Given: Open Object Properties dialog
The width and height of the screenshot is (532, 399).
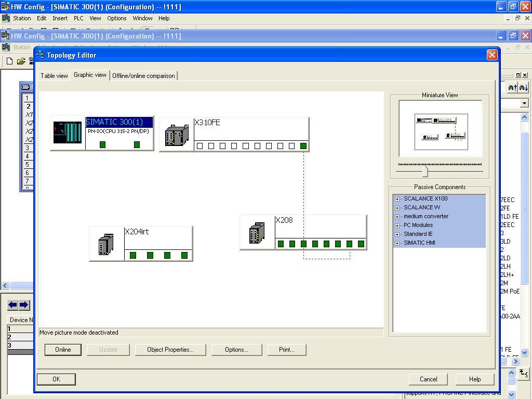Looking at the screenshot, I should point(170,350).
